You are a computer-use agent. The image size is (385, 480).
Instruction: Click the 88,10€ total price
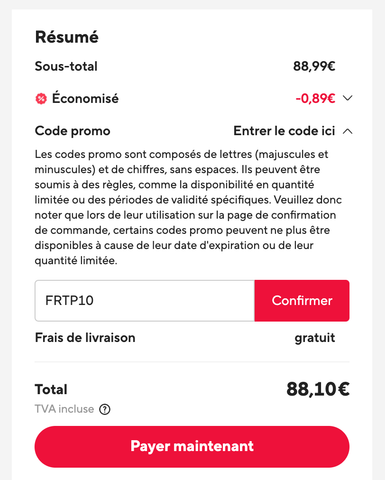pyautogui.click(x=318, y=389)
